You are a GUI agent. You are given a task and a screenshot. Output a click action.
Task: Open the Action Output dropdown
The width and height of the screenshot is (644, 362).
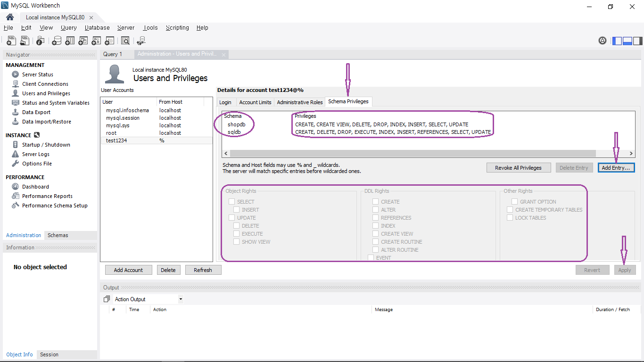(x=181, y=299)
